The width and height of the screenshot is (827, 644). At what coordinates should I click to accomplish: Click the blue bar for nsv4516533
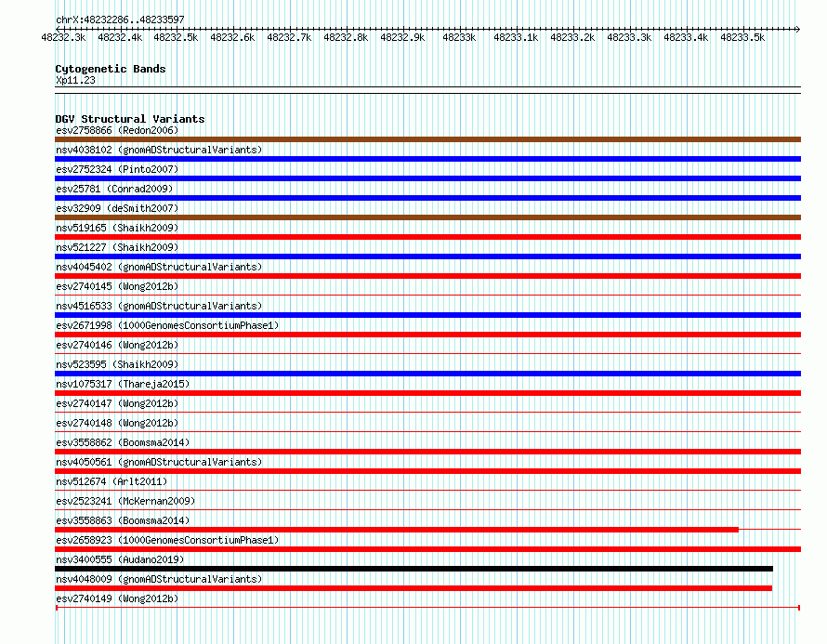click(427, 315)
